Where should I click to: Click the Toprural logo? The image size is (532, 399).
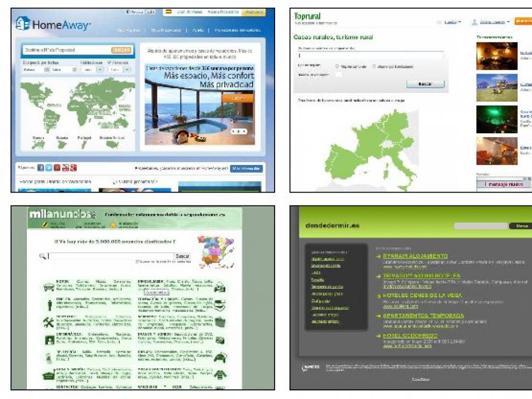click(x=307, y=16)
